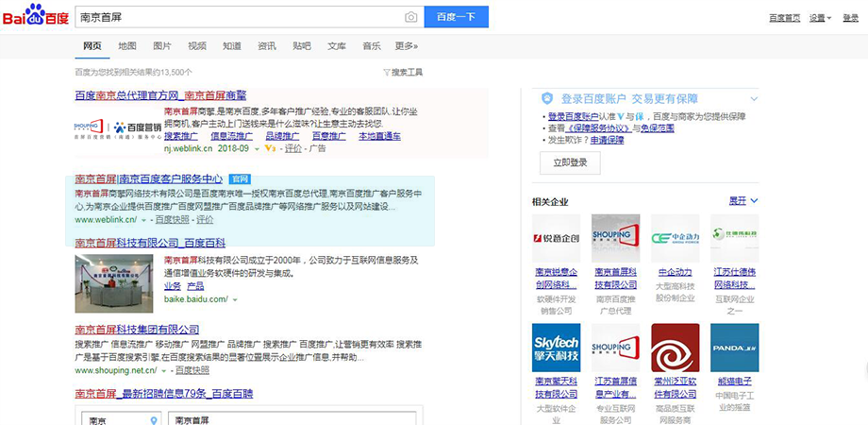Switch to the 视频 tab

click(197, 46)
